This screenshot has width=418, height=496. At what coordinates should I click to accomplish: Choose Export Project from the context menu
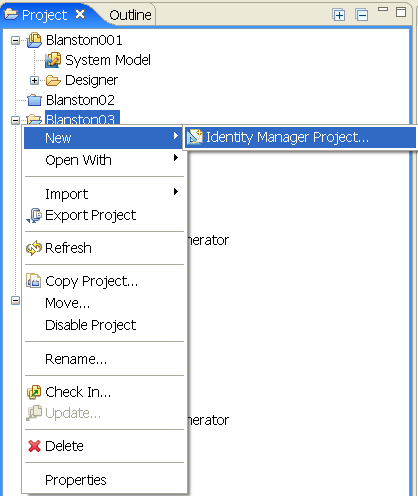coord(103,215)
